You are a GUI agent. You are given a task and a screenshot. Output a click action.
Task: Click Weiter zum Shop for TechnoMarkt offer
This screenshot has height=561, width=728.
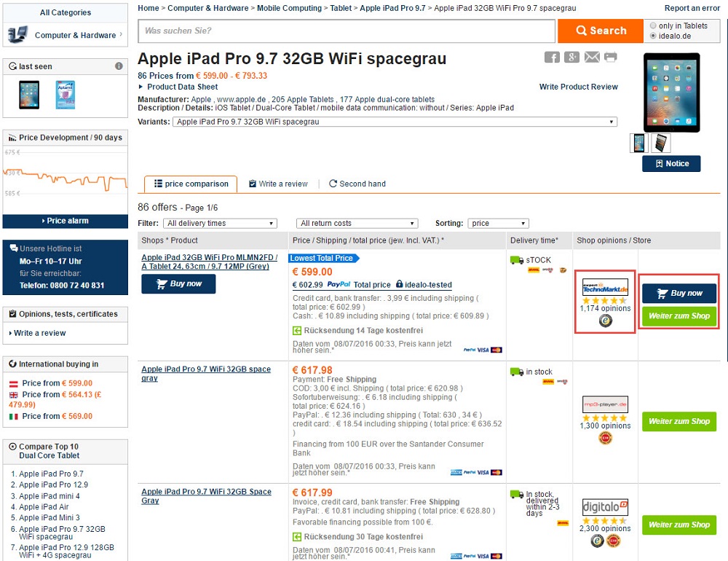679,316
